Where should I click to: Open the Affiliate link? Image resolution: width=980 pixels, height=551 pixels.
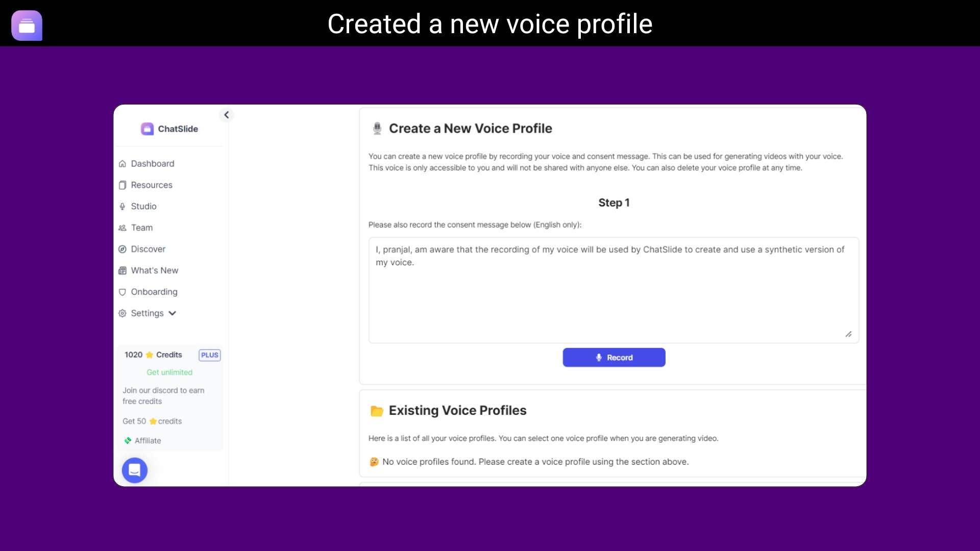pos(148,441)
